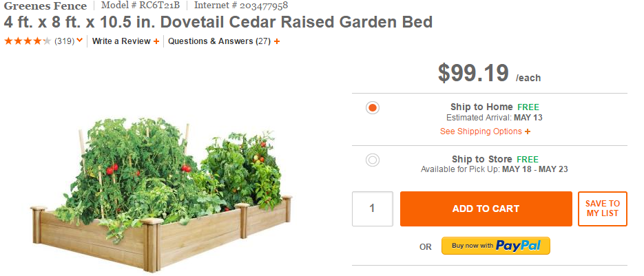The height and width of the screenshot is (276, 644).
Task: Click the plus icon after See Shipping Options
Action: [528, 131]
